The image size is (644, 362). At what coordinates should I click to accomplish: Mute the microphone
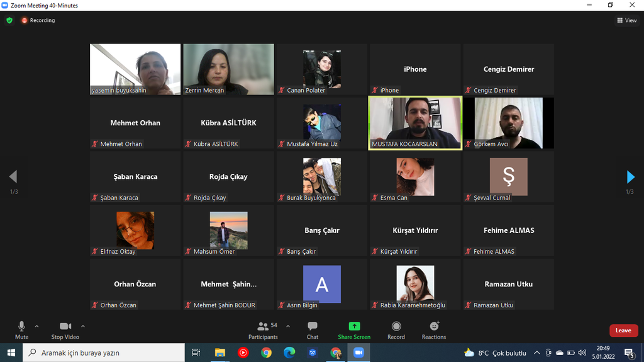pyautogui.click(x=21, y=329)
